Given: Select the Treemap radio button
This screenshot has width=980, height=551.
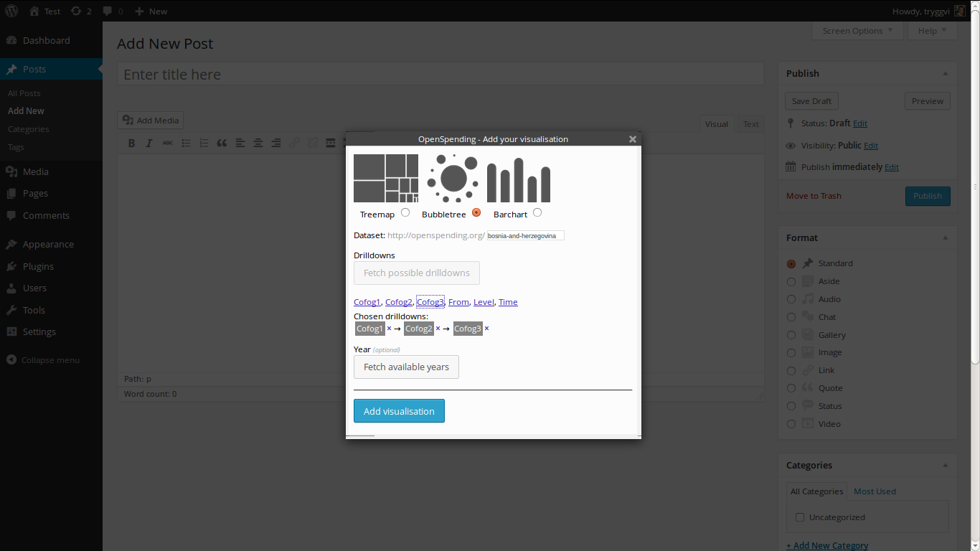Looking at the screenshot, I should tap(405, 212).
